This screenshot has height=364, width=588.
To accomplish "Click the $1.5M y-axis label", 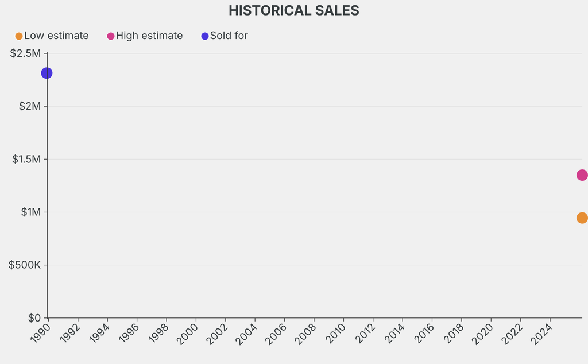I will point(26,159).
